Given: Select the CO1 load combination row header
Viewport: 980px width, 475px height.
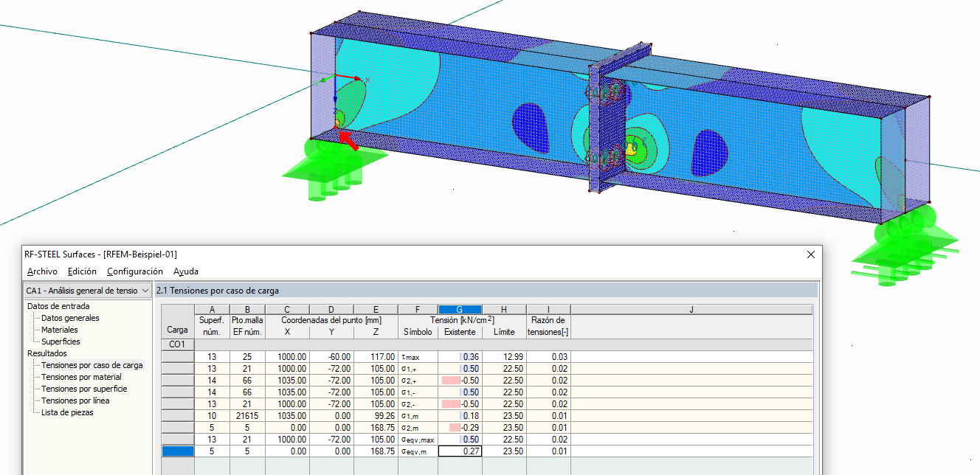Looking at the screenshot, I should click(x=177, y=344).
